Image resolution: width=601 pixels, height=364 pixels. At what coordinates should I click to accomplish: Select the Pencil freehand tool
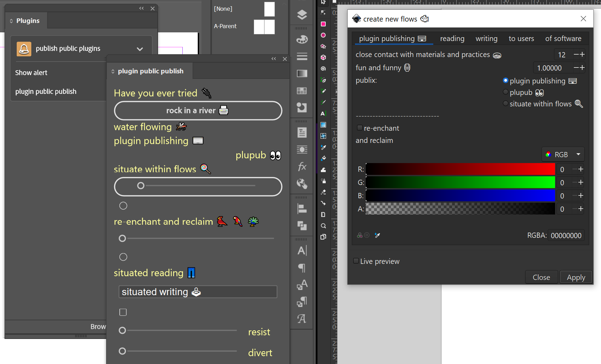coord(323,91)
